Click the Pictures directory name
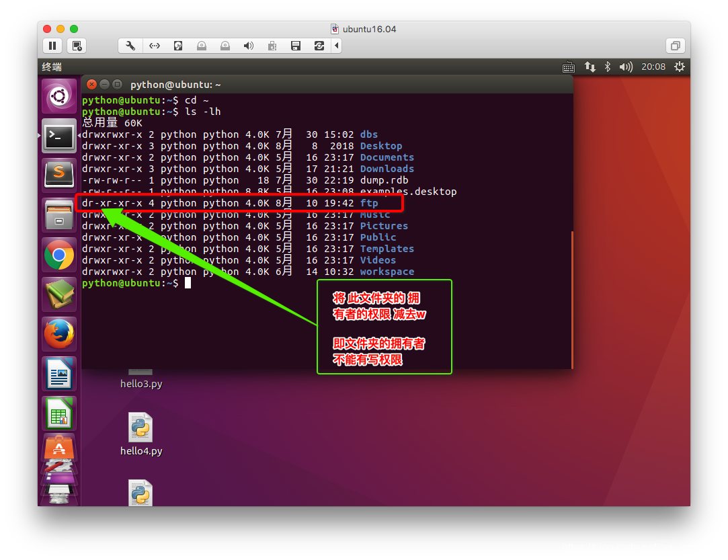Screen dimensions: 728x560 (384, 226)
